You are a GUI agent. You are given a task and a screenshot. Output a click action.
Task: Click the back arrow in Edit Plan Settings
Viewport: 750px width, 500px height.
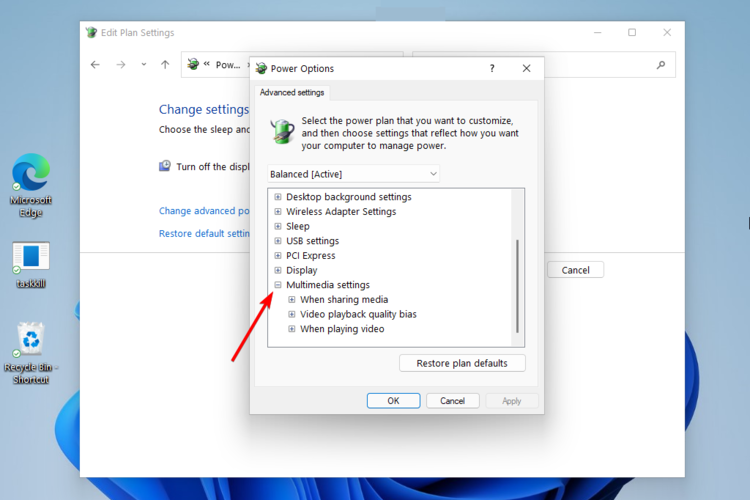[95, 65]
